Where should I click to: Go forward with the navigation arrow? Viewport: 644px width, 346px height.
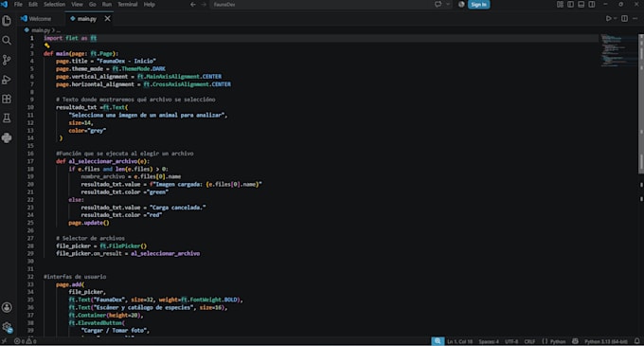point(204,5)
